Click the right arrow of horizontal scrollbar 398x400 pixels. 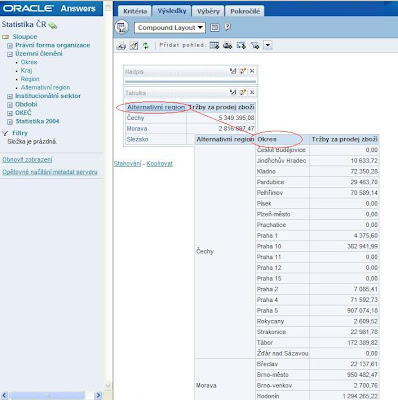tap(98, 395)
